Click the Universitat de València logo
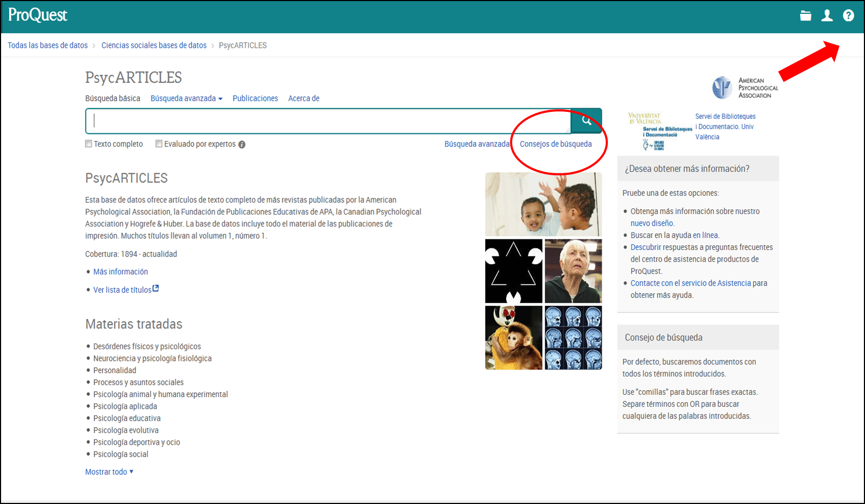865x504 pixels. (x=660, y=131)
